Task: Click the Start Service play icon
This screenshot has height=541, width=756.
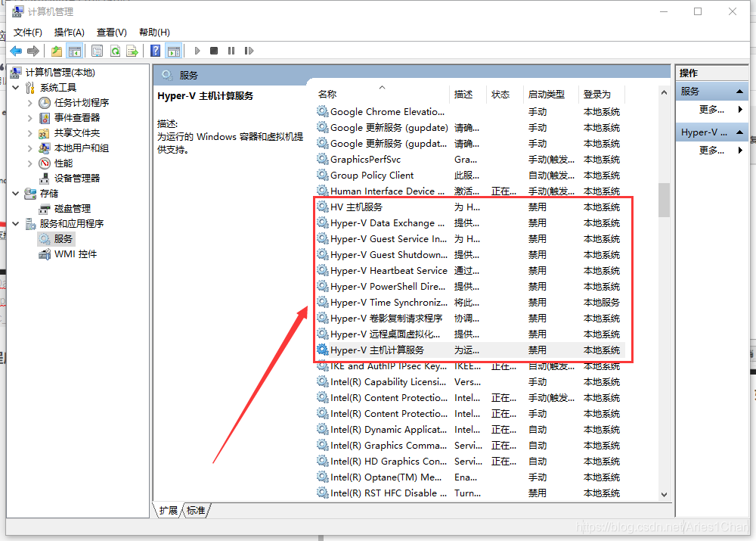Action: click(197, 51)
